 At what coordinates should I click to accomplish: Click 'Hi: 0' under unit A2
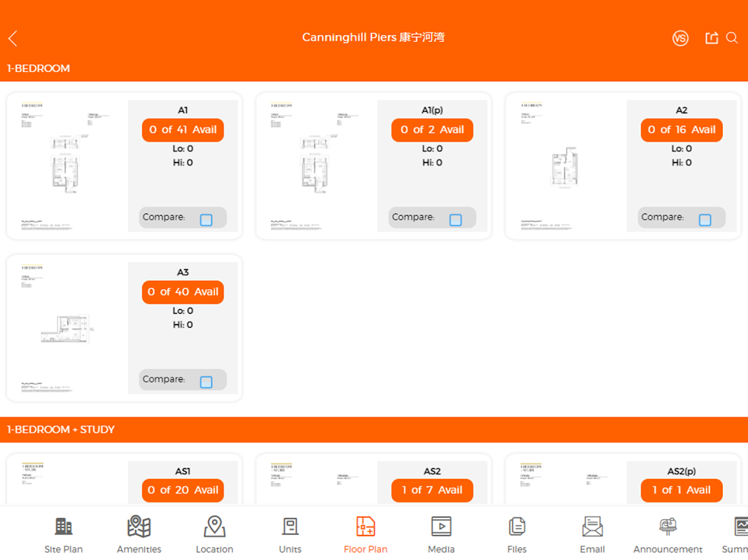click(x=681, y=162)
